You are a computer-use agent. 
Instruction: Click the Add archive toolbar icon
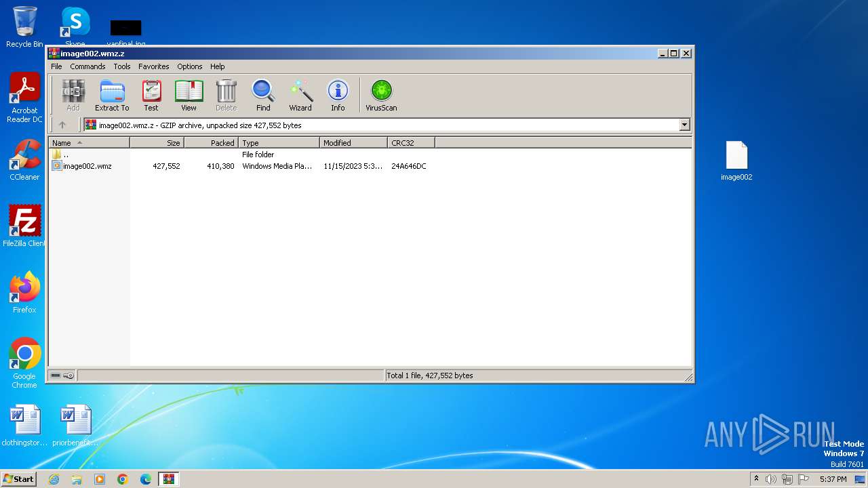pyautogui.click(x=73, y=95)
